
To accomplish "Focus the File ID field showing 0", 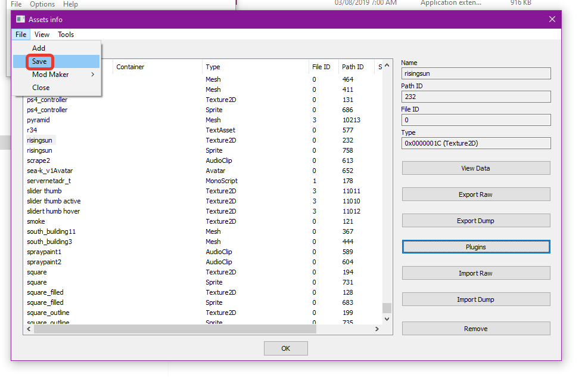I will (x=476, y=120).
